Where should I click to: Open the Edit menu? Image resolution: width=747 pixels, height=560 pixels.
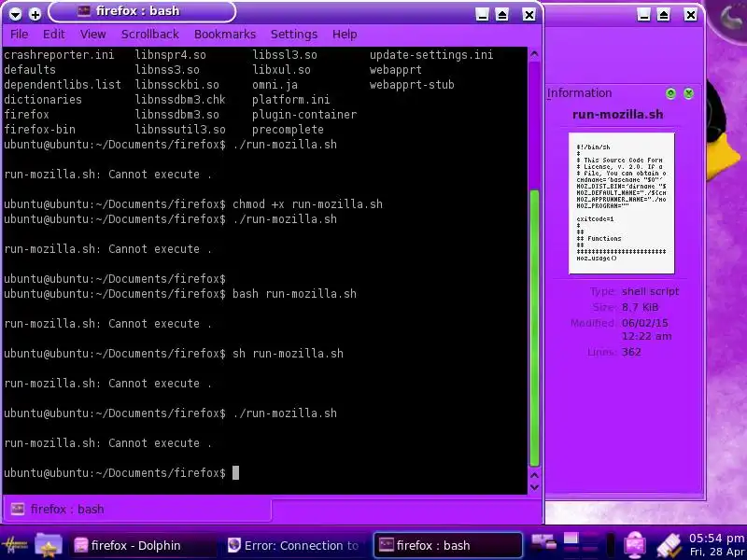coord(54,35)
